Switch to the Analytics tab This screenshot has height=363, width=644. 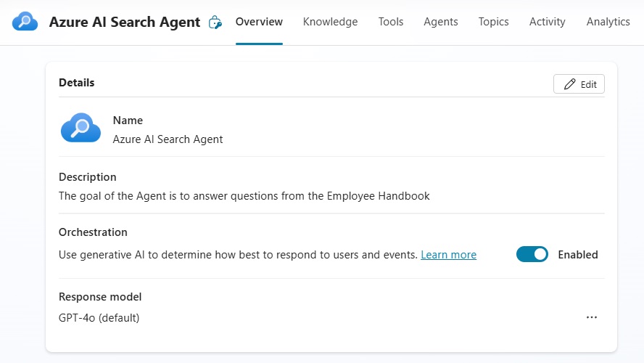click(x=608, y=22)
